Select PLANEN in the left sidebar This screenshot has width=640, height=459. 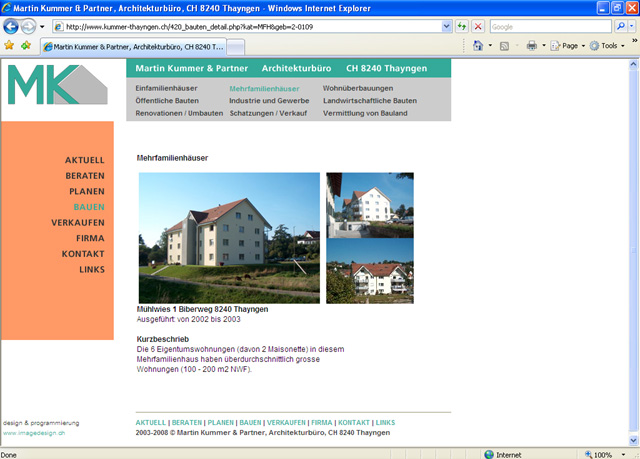point(86,191)
